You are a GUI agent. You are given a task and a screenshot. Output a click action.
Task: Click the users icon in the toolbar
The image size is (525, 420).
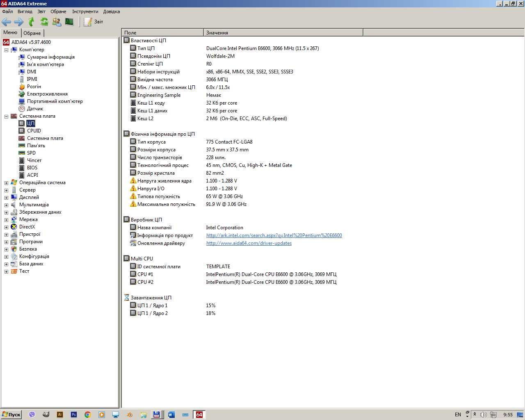point(57,22)
